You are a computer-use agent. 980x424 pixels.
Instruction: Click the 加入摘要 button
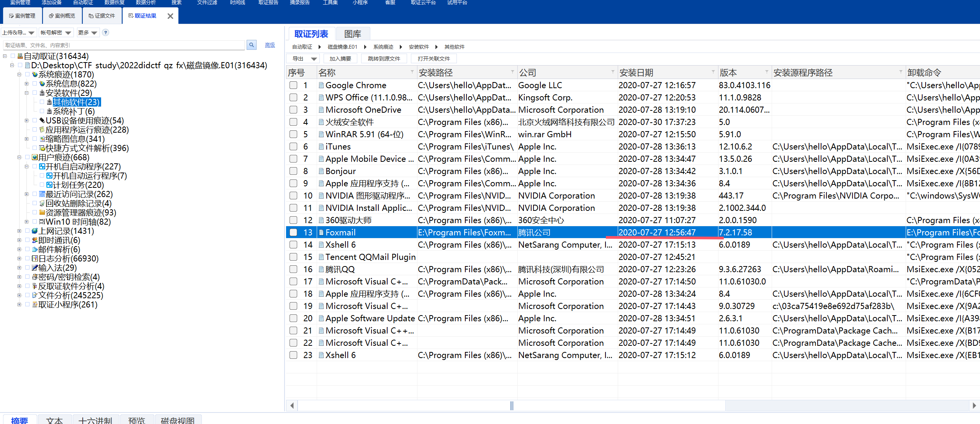[x=340, y=59]
